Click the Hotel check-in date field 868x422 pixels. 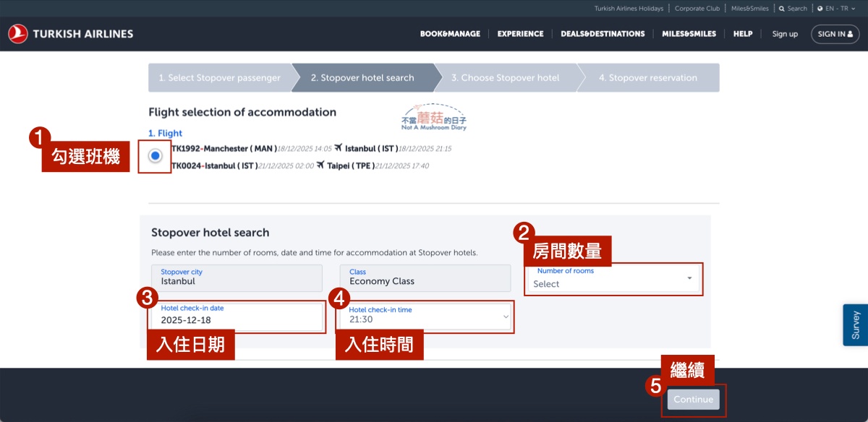tap(237, 316)
